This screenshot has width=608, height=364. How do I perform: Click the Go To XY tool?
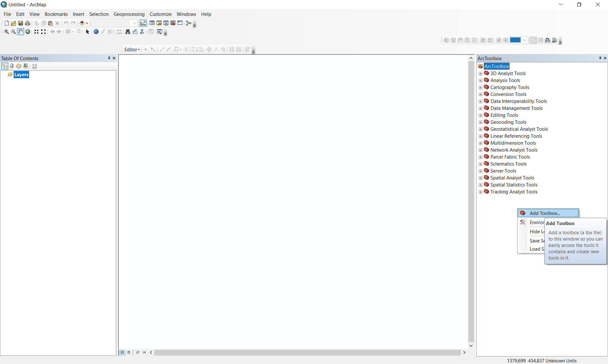click(142, 32)
